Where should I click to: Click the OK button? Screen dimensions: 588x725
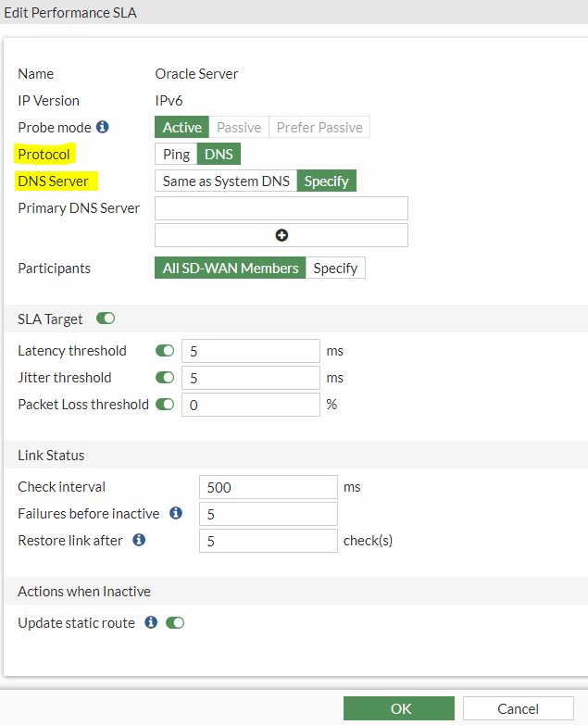(400, 708)
